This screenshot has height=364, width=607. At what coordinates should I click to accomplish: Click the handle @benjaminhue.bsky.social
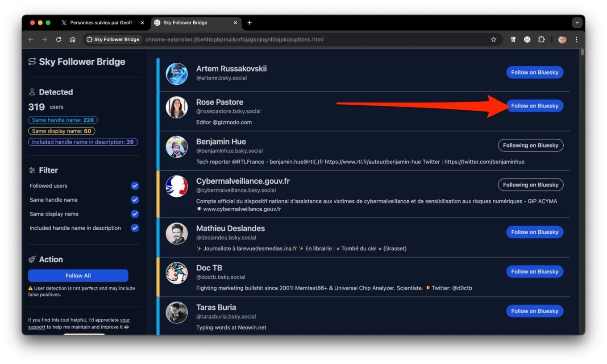[229, 151]
